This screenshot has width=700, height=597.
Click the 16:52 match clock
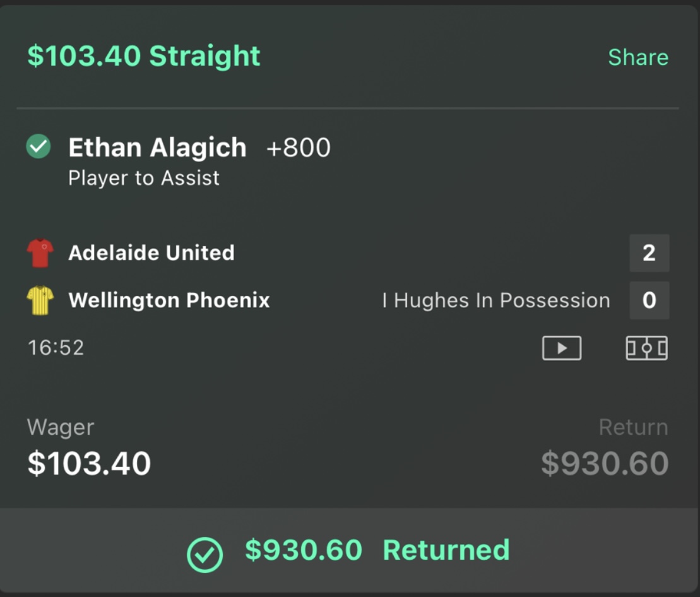click(56, 348)
